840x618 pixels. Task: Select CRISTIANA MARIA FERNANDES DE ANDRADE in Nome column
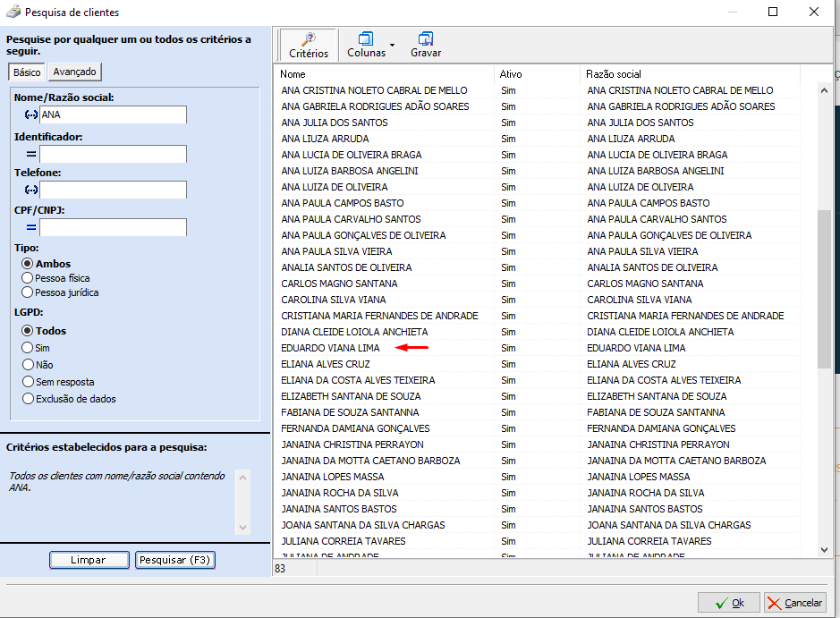click(379, 316)
